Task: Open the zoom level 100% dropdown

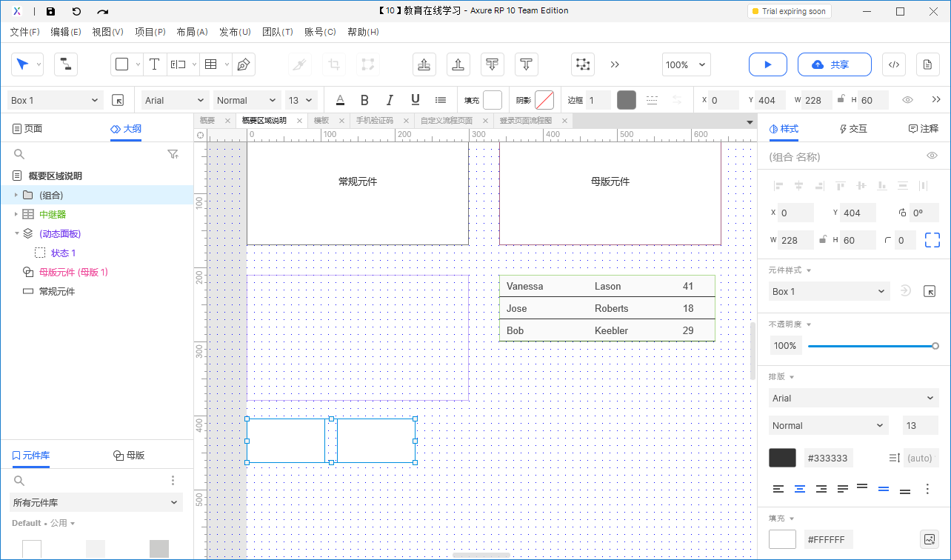Action: pyautogui.click(x=686, y=64)
